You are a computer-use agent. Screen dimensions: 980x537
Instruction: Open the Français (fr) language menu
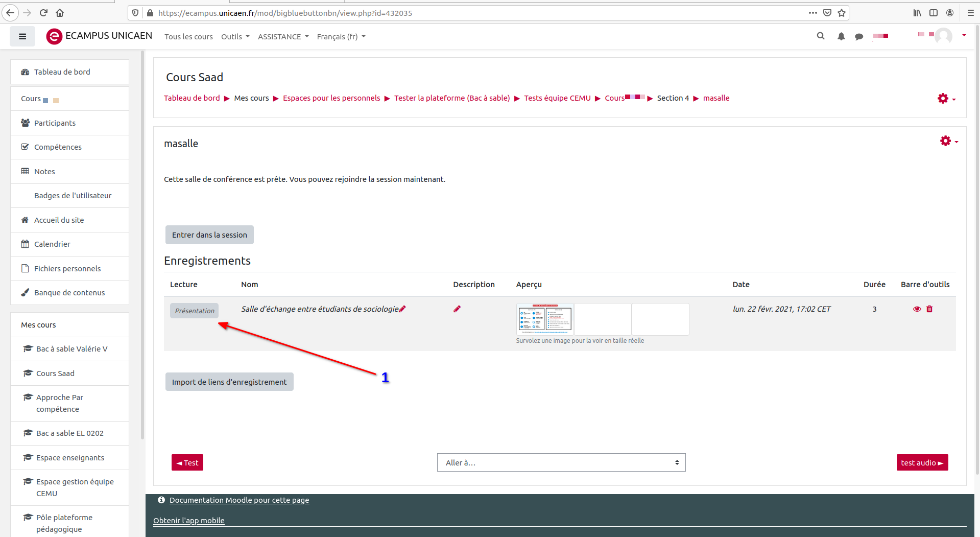[341, 37]
